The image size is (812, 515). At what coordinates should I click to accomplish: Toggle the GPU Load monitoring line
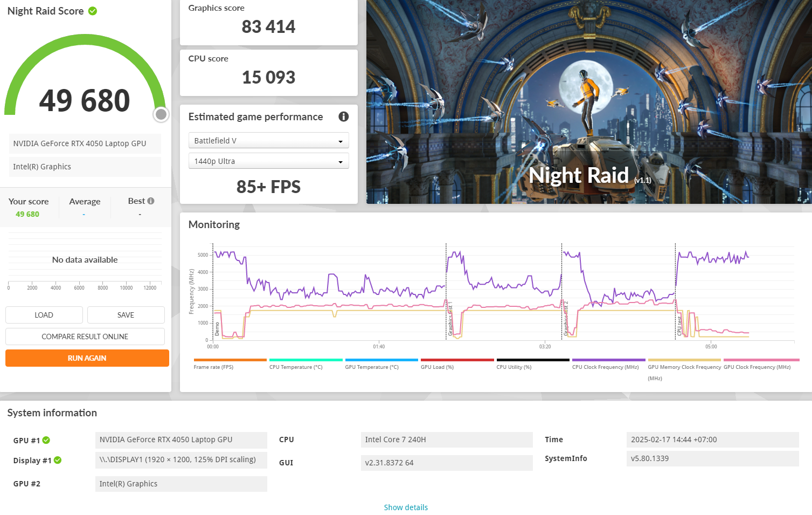(456, 359)
